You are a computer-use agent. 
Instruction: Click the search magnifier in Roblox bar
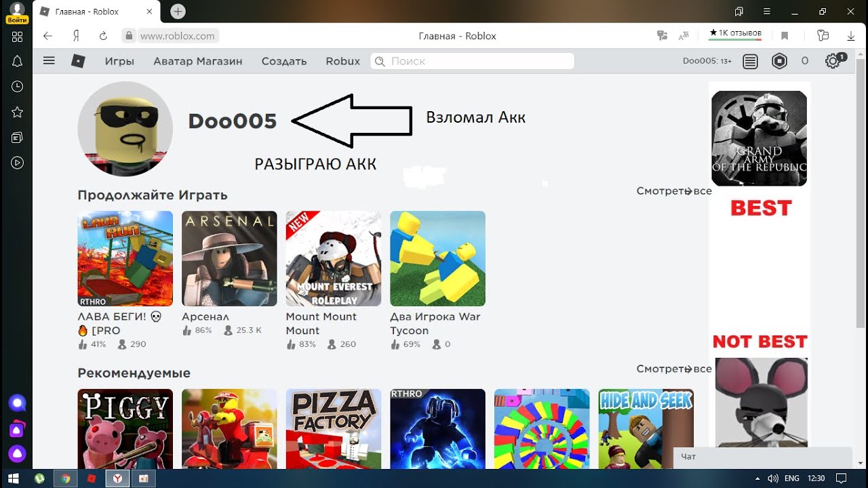tap(380, 61)
